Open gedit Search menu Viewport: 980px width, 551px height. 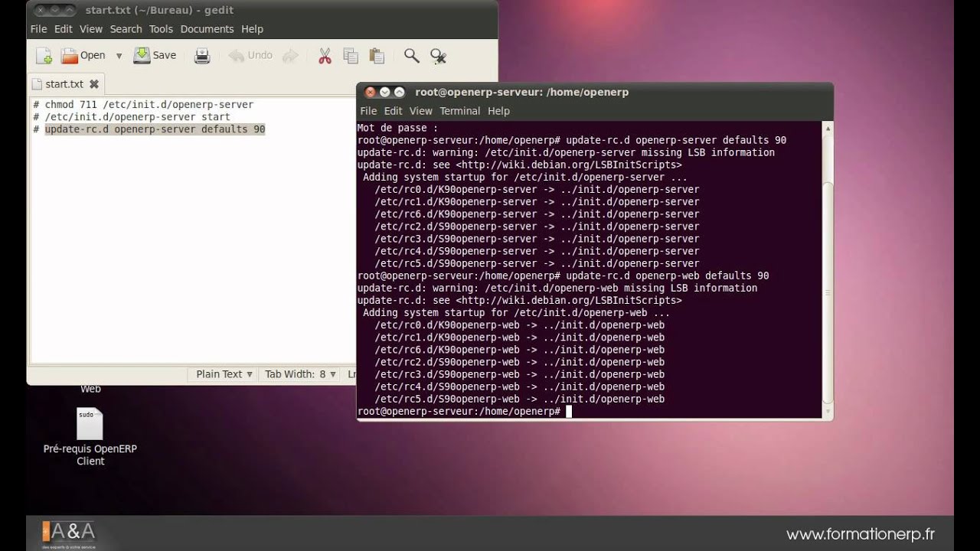(x=126, y=29)
